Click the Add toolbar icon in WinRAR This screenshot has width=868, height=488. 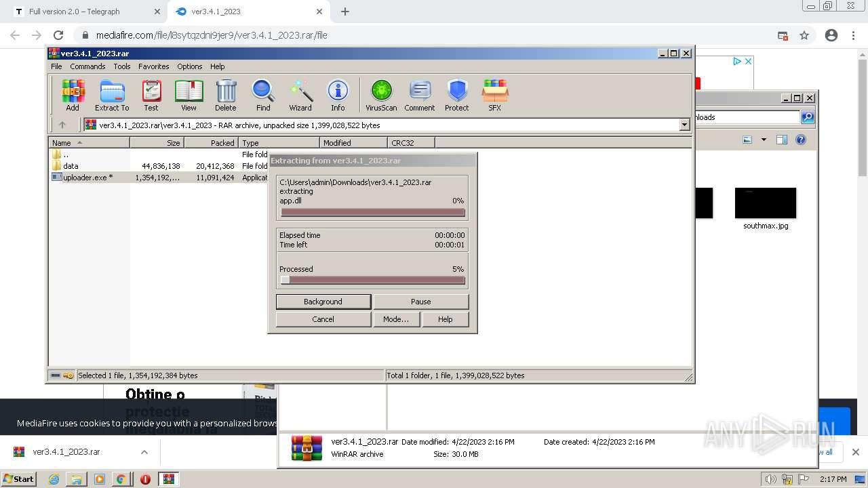click(73, 95)
